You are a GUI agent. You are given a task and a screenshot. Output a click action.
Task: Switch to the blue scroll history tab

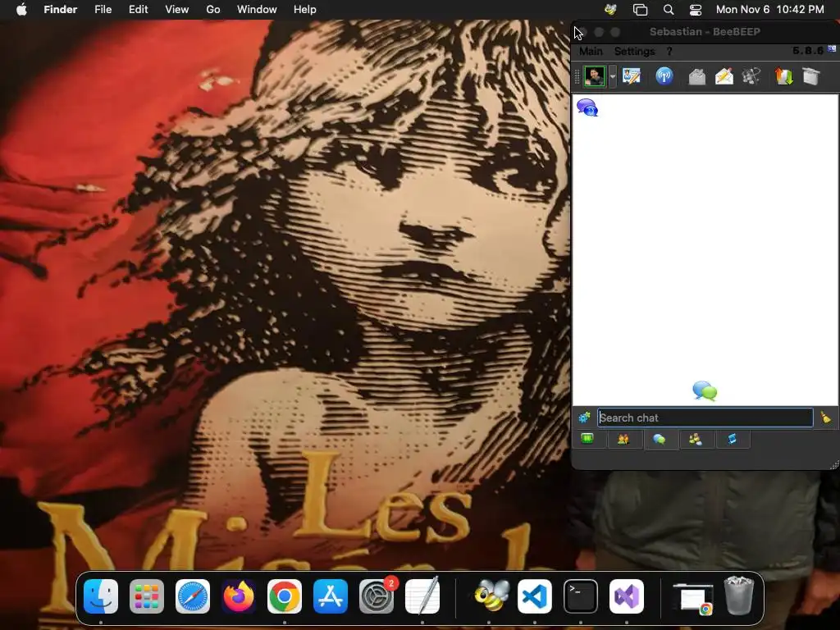point(732,440)
